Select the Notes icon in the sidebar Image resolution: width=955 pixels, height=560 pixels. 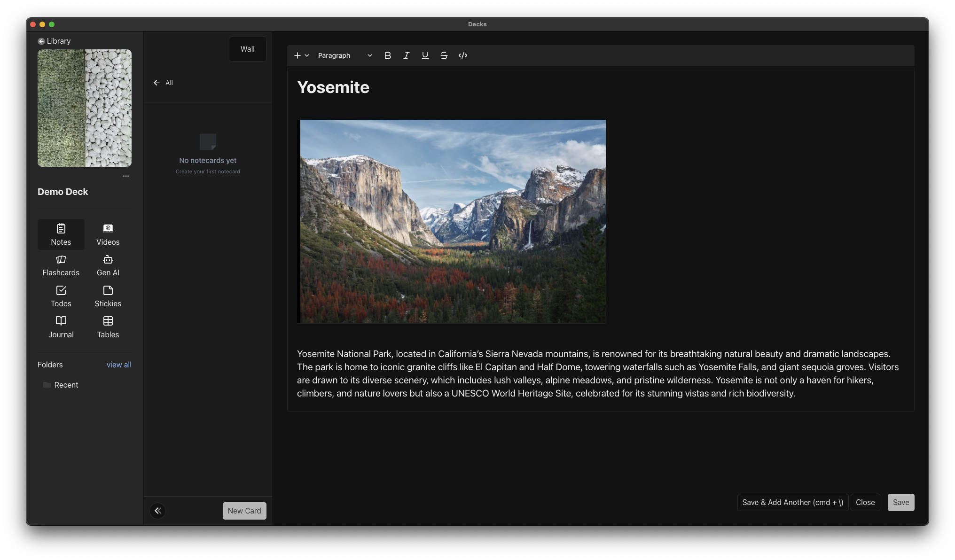point(61,234)
